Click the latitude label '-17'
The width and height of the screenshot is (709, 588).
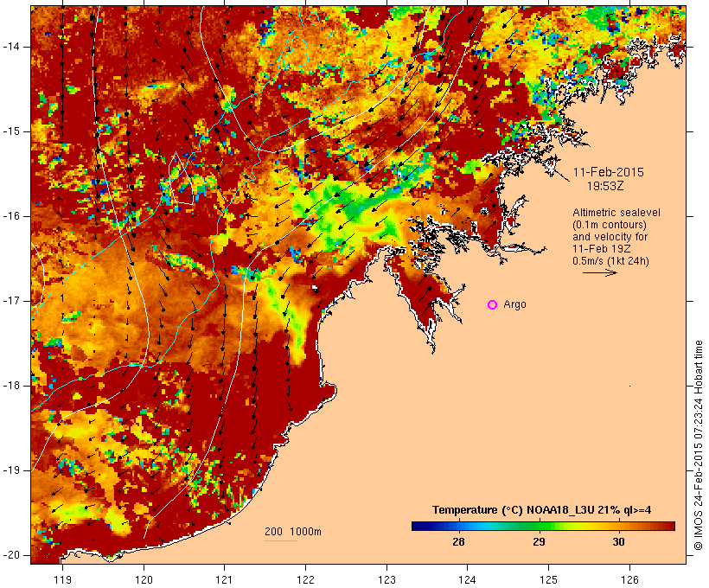[x=10, y=301]
